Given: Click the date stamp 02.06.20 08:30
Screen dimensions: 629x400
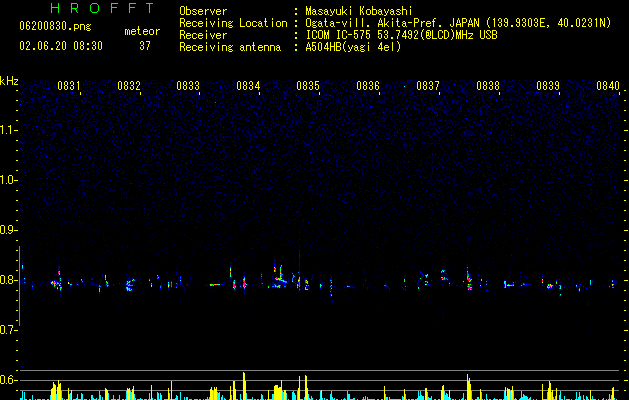Looking at the screenshot, I should point(61,46).
